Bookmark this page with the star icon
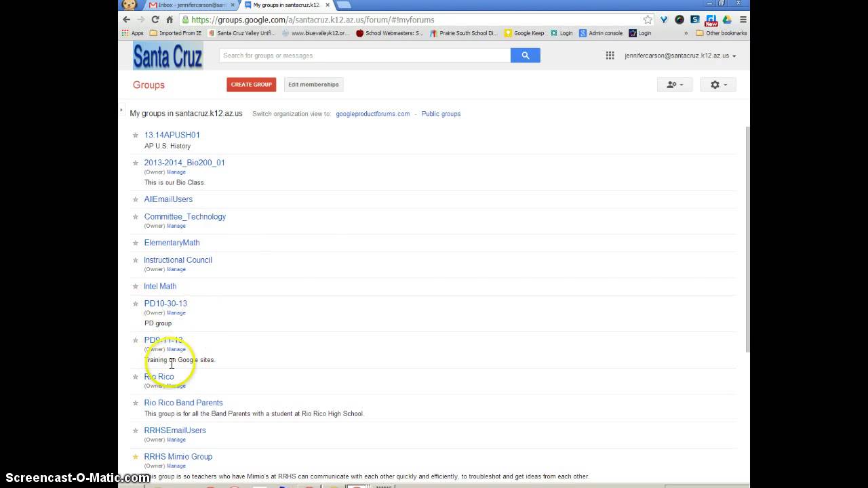The height and width of the screenshot is (488, 868). pyautogui.click(x=648, y=20)
